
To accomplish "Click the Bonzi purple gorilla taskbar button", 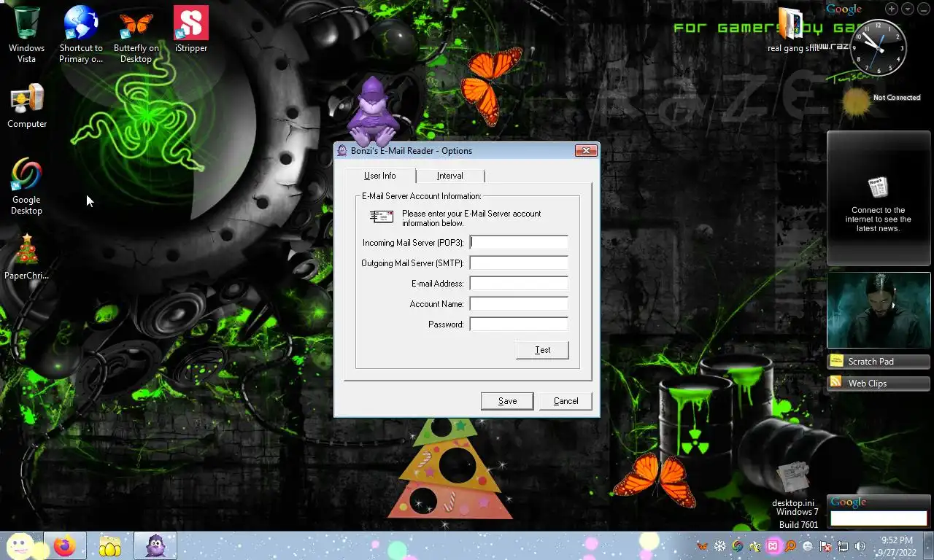I will pyautogui.click(x=155, y=545).
